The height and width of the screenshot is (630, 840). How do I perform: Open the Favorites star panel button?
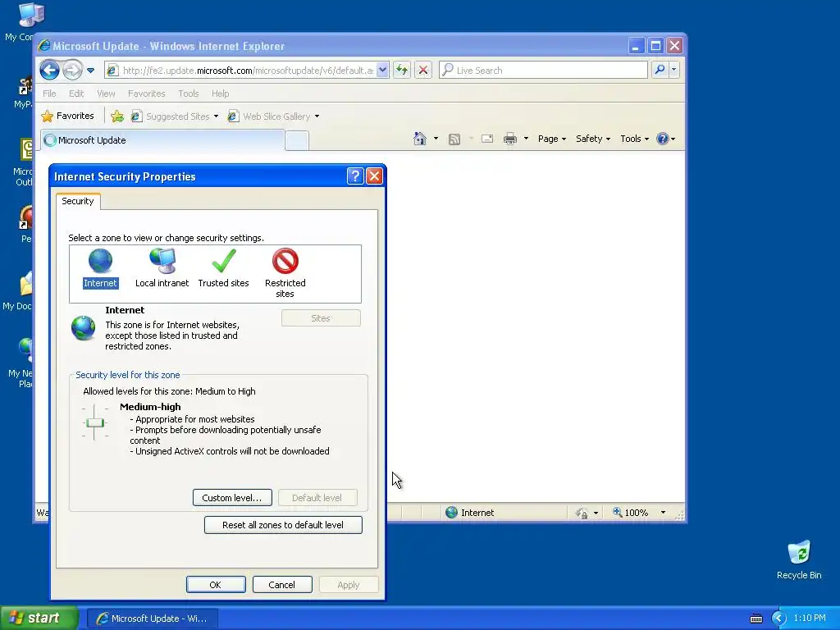coord(67,116)
